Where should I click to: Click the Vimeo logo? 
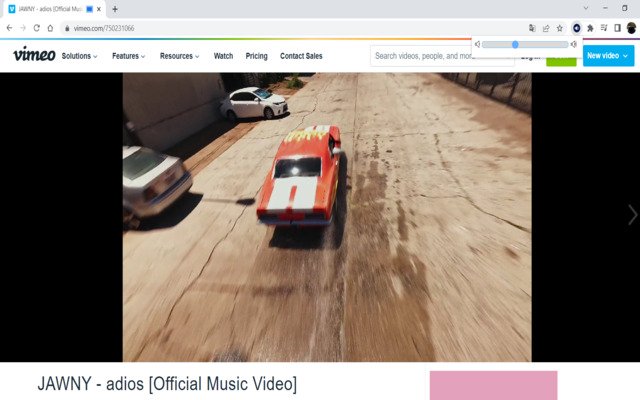34,55
